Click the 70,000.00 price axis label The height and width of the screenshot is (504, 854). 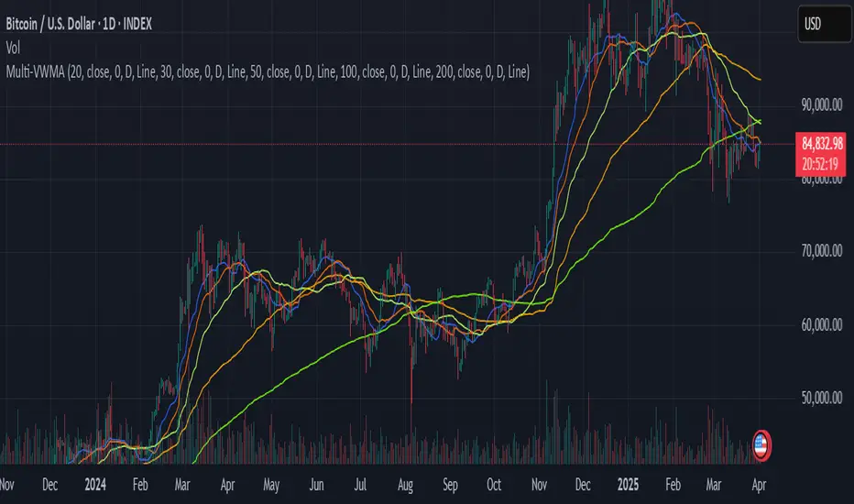pos(821,251)
